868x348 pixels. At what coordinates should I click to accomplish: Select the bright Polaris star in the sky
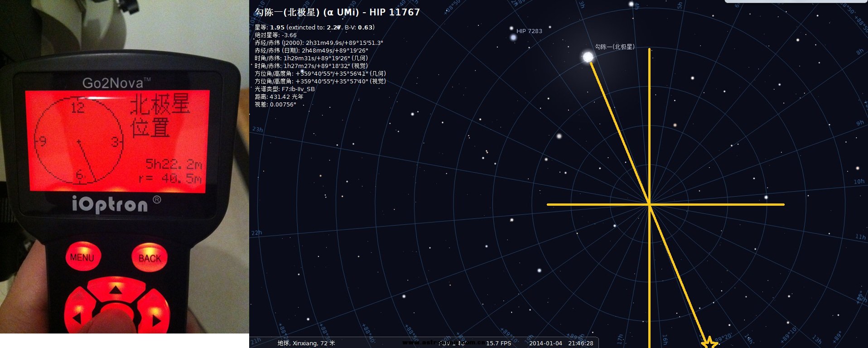click(588, 57)
